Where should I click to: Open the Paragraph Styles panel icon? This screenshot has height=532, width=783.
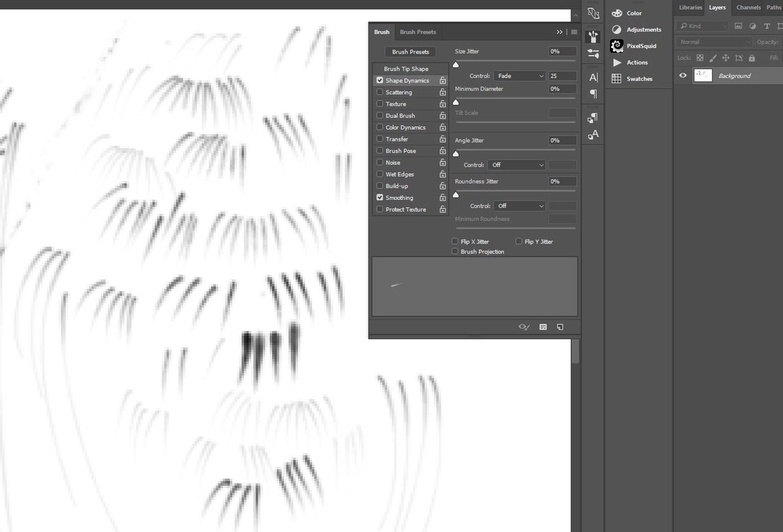(593, 118)
